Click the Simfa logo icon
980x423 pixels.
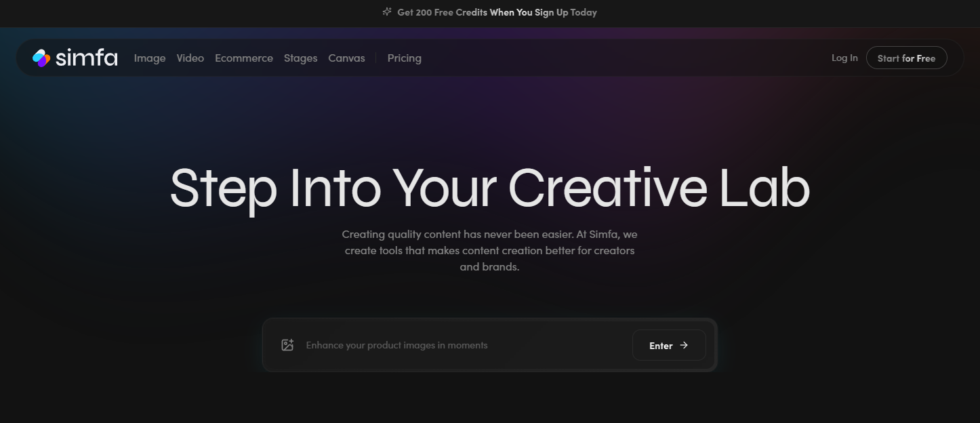(41, 58)
